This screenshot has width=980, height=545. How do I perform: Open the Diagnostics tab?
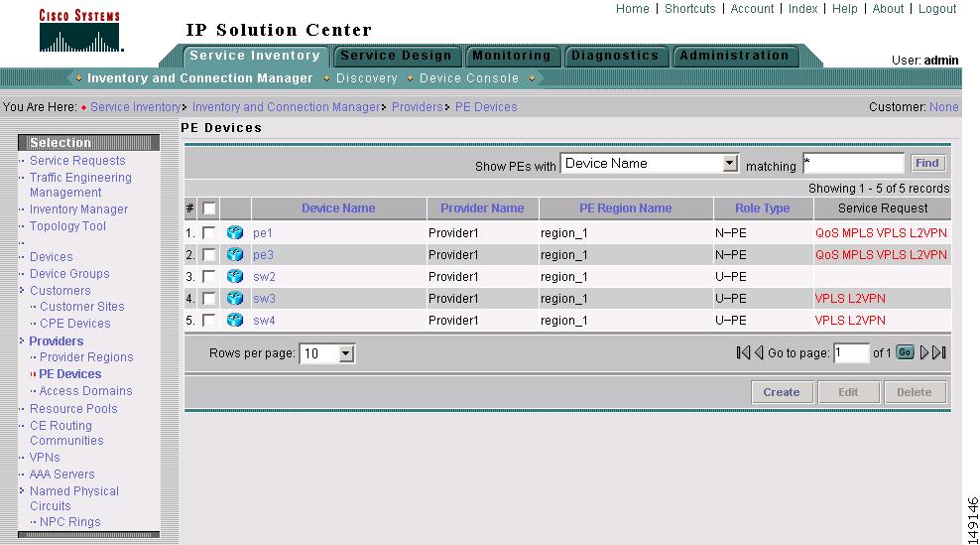coord(615,56)
